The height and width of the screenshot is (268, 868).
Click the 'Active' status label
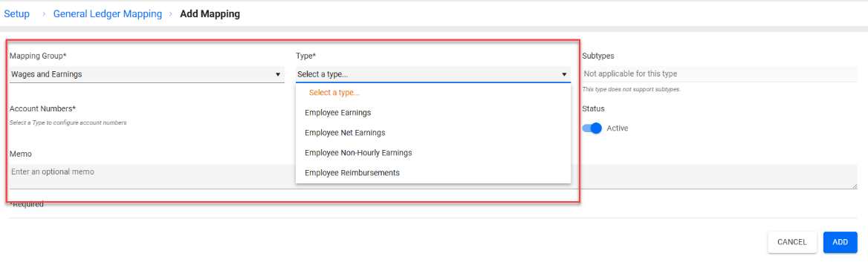(x=618, y=128)
